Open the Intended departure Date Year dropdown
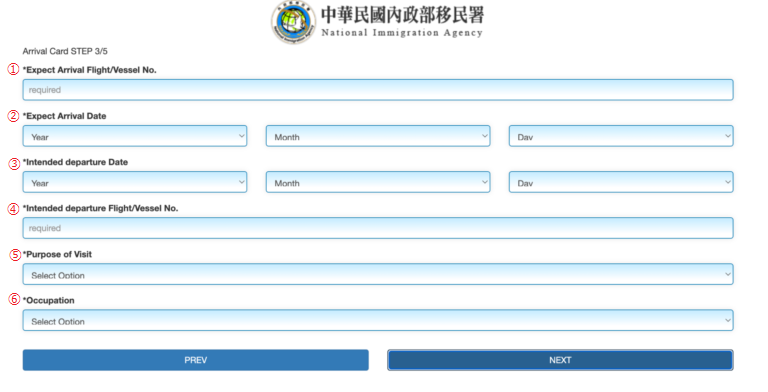 [135, 182]
